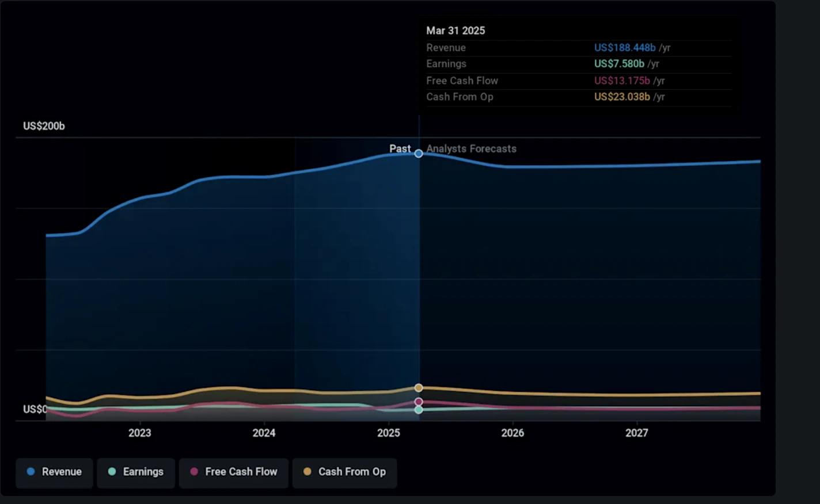Screen dimensions: 820x504
Task: Click the Revenue value US$188.448b in tooltip
Action: (625, 48)
